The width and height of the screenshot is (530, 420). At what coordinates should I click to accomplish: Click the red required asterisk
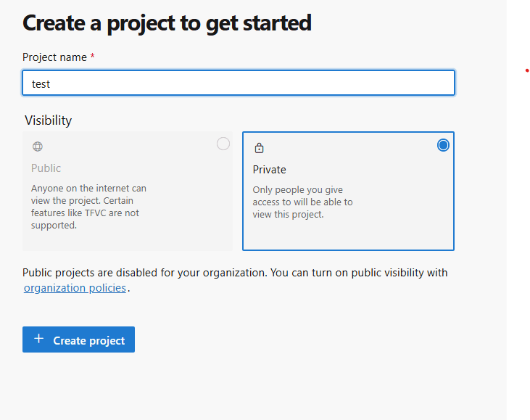92,57
